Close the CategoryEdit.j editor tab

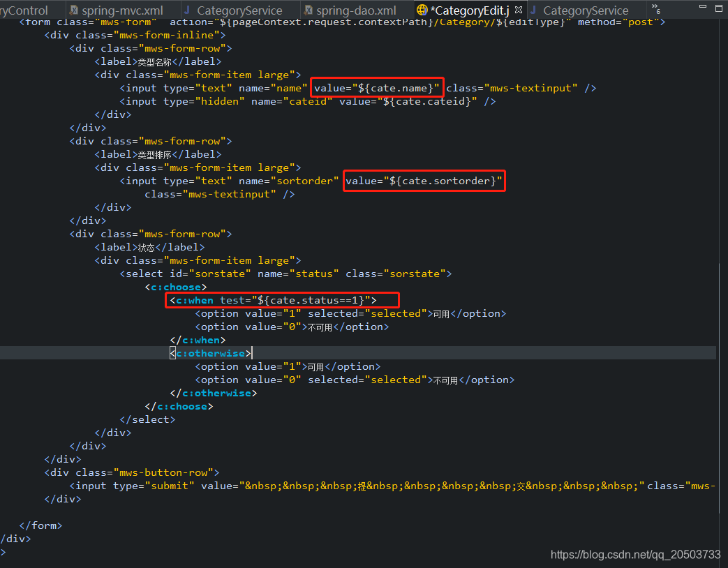(519, 10)
